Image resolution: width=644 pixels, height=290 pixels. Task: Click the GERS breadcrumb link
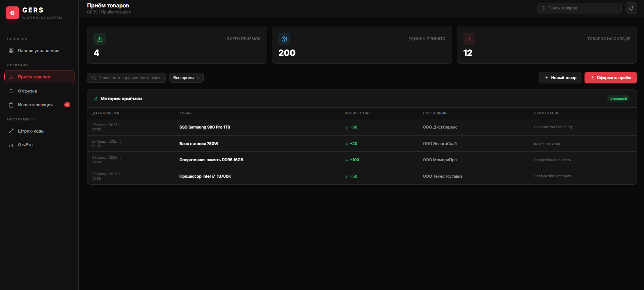[92, 12]
